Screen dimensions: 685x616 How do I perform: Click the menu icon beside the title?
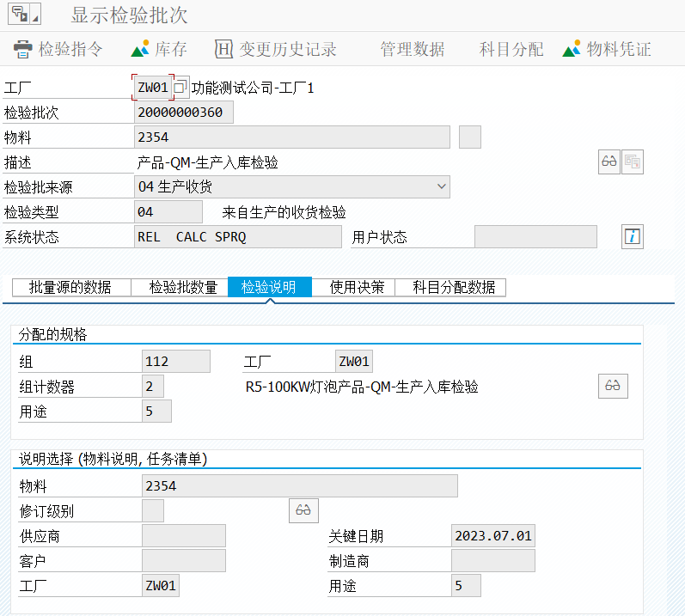pyautogui.click(x=24, y=15)
